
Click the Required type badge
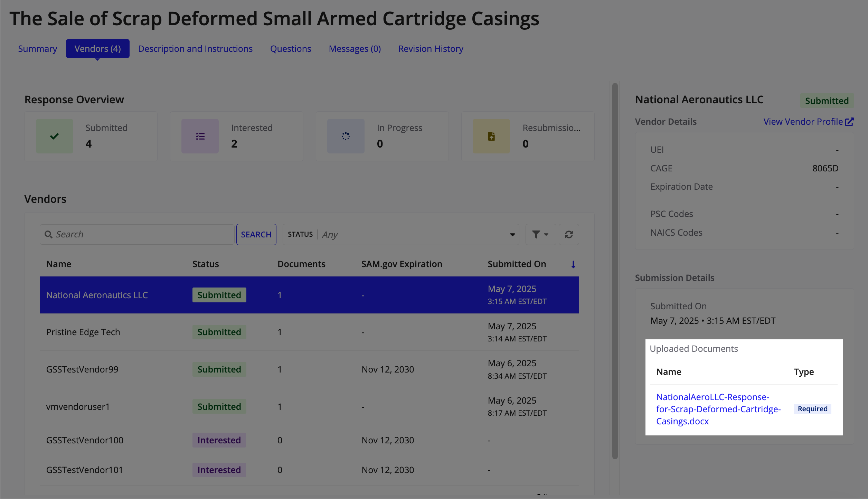pos(812,409)
